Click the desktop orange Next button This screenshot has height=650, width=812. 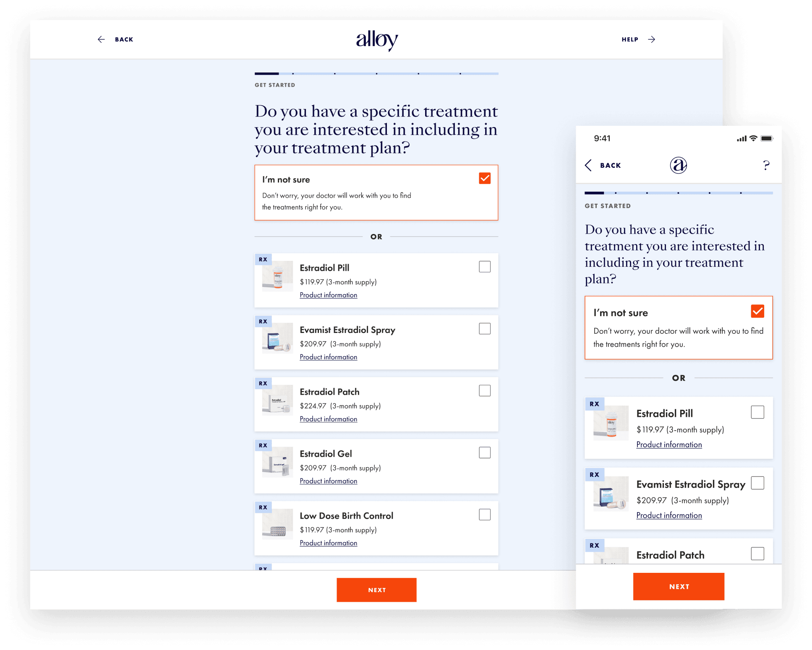click(376, 590)
